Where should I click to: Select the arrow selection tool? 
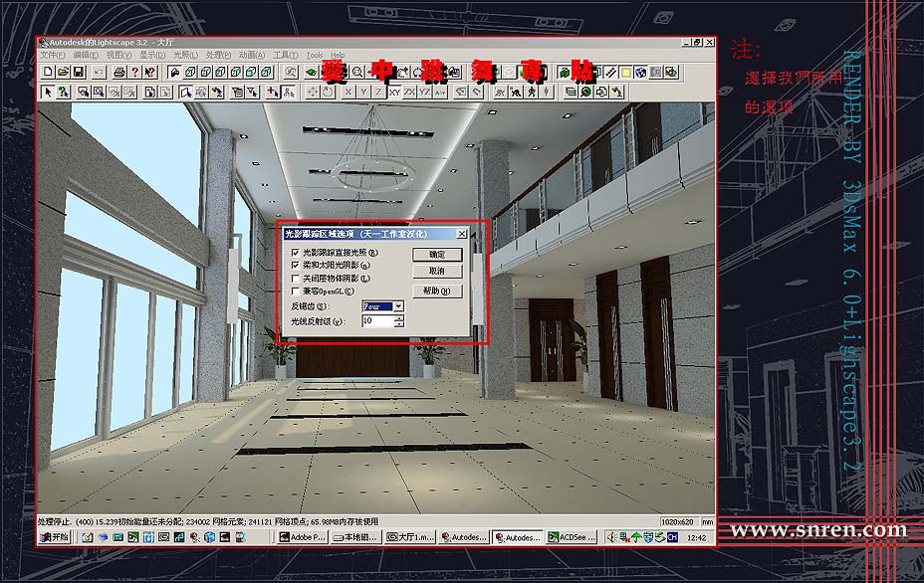49,92
